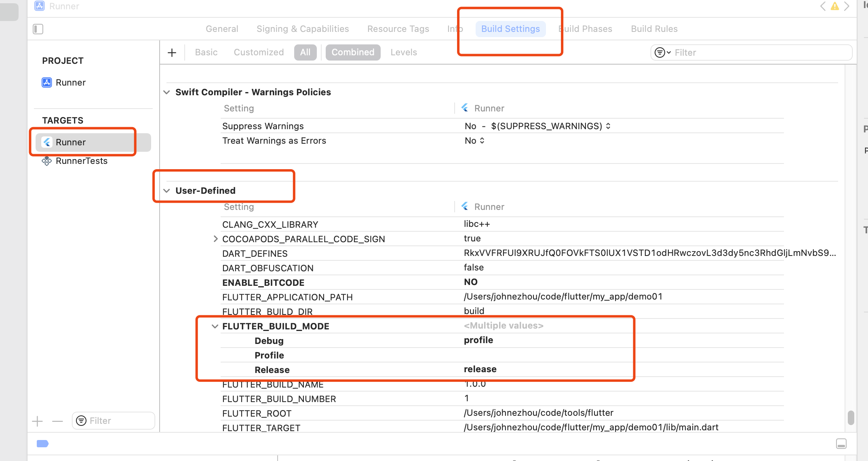Click the empty Profile configuration row
868x461 pixels.
coord(502,355)
